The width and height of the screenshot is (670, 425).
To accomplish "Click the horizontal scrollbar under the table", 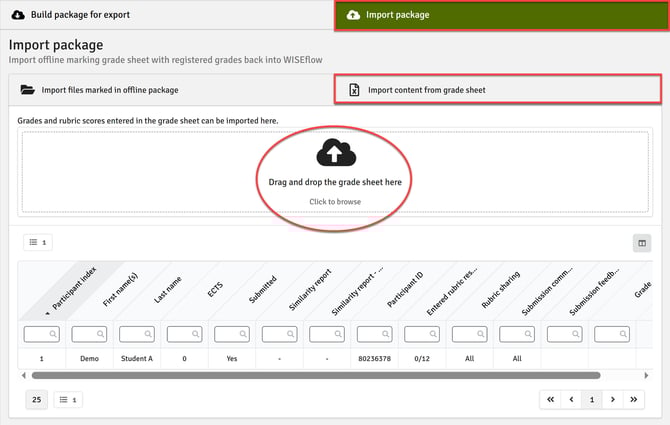I will pos(315,376).
